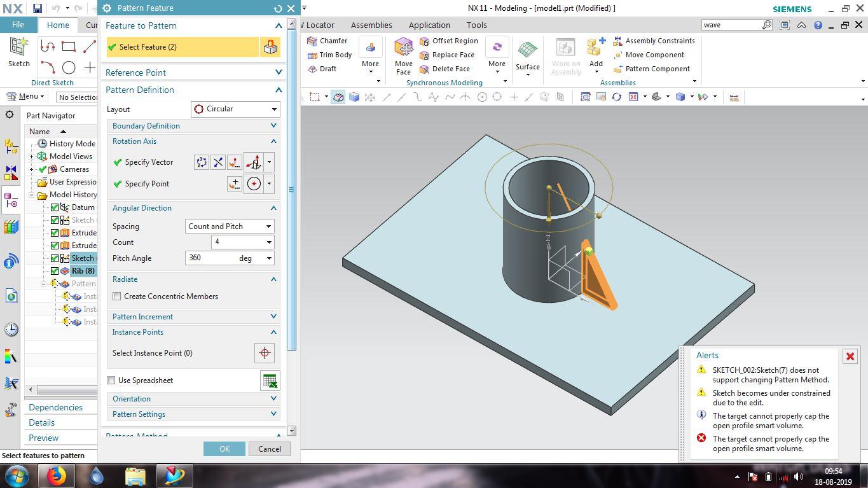Click the Chamfer tool icon
Image resolution: width=868 pixels, height=488 pixels.
tap(312, 41)
